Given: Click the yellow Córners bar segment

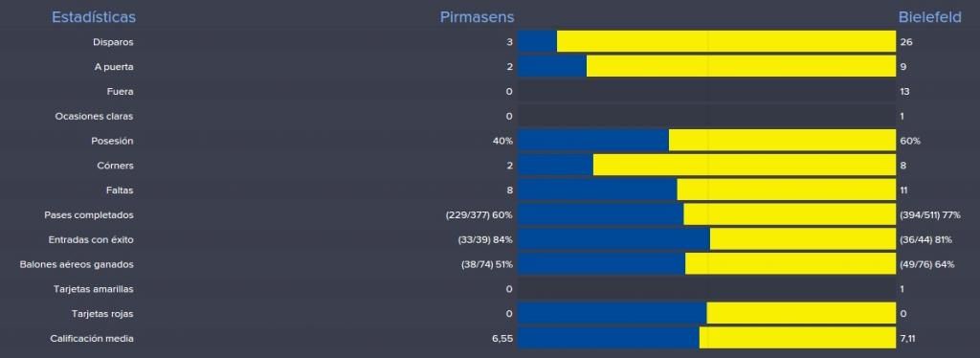Looking at the screenshot, I should [745, 166].
